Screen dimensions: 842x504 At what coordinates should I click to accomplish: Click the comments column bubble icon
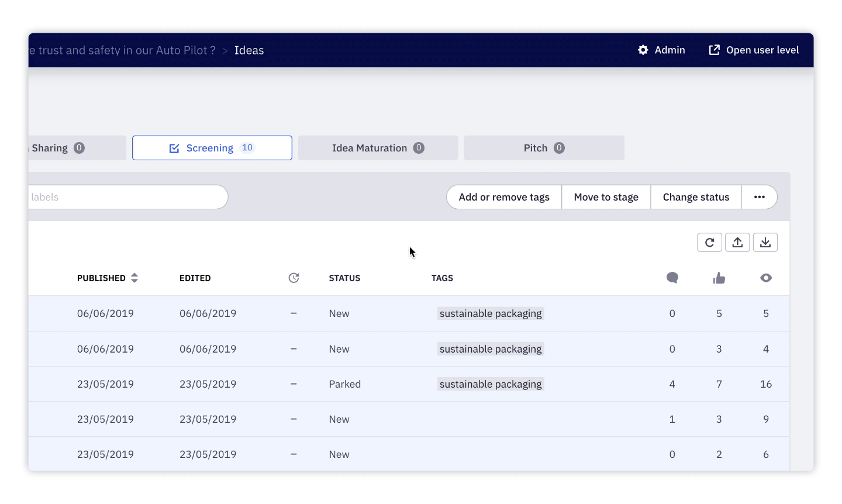tap(672, 278)
